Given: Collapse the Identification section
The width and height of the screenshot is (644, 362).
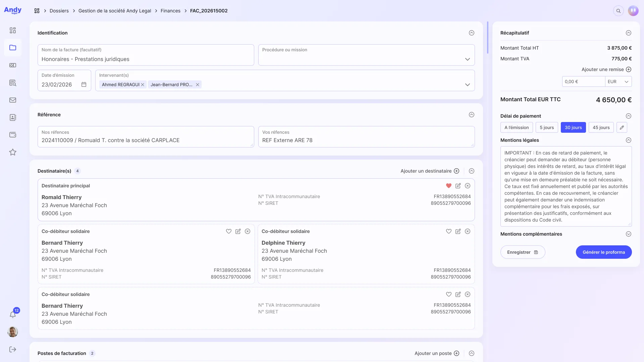Looking at the screenshot, I should click(x=472, y=33).
